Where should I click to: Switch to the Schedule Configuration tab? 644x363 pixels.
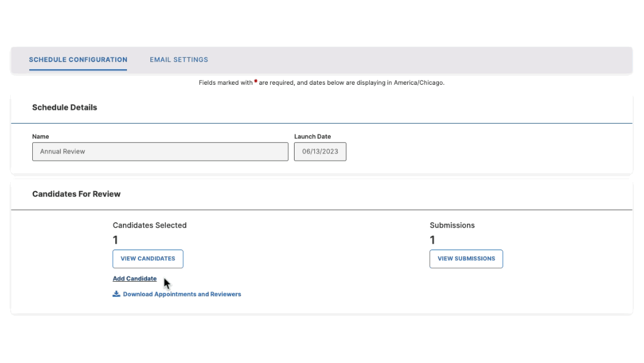click(x=78, y=60)
